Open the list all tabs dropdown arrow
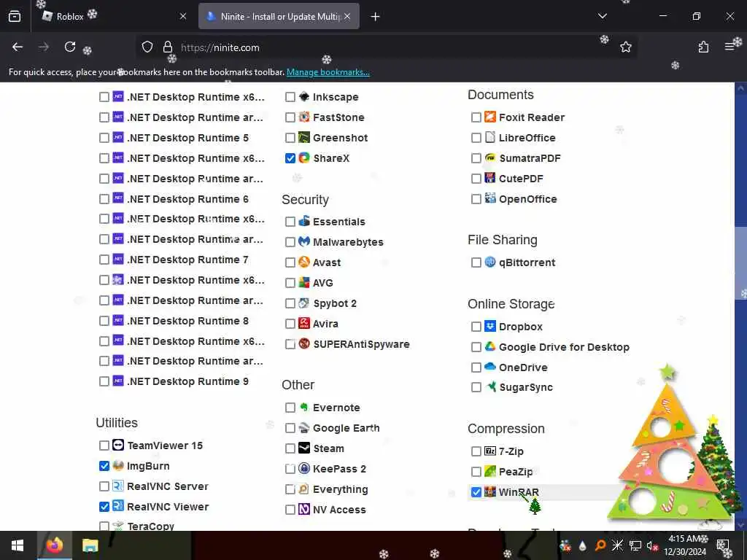 602,16
